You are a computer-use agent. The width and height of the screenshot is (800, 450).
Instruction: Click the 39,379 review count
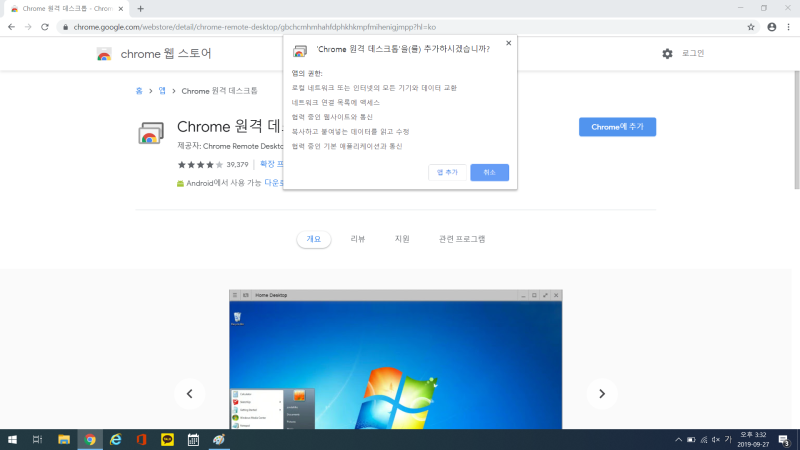pyautogui.click(x=237, y=165)
